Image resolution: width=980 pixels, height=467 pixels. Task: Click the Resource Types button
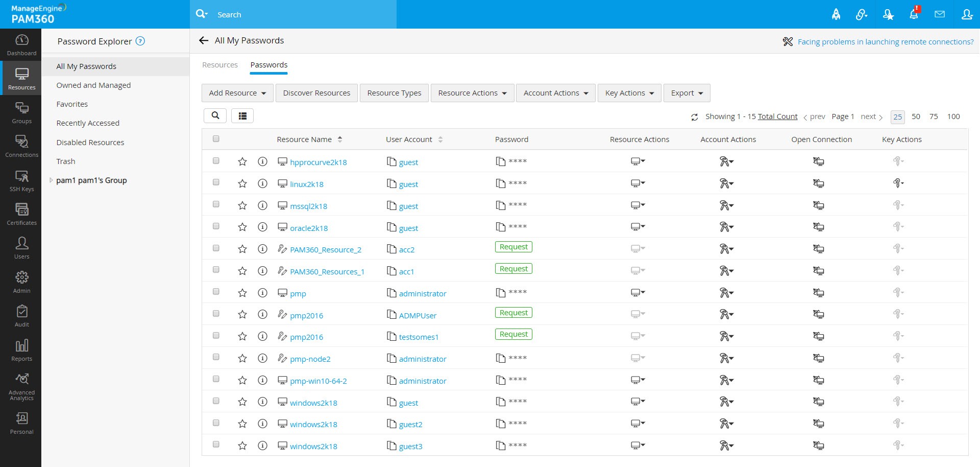click(394, 93)
